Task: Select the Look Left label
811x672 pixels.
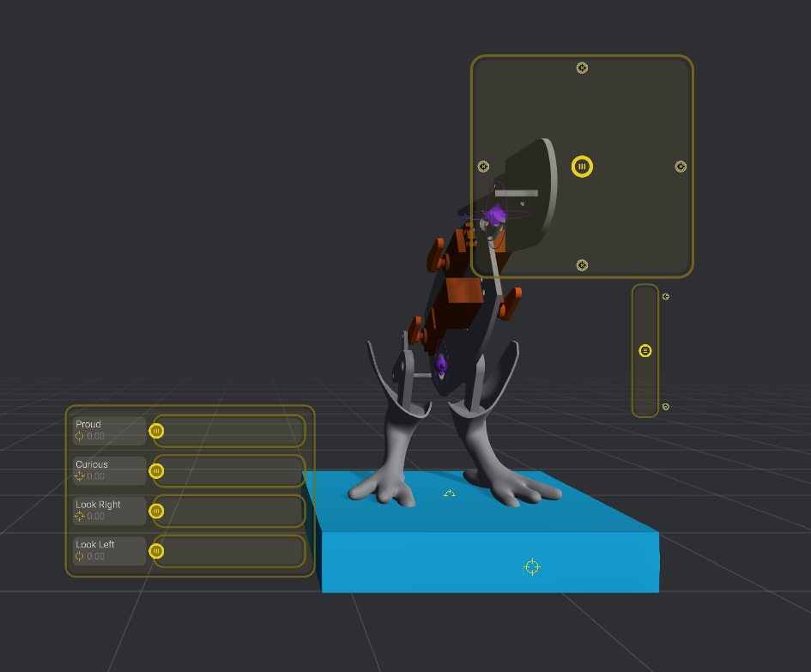Action: coord(95,544)
